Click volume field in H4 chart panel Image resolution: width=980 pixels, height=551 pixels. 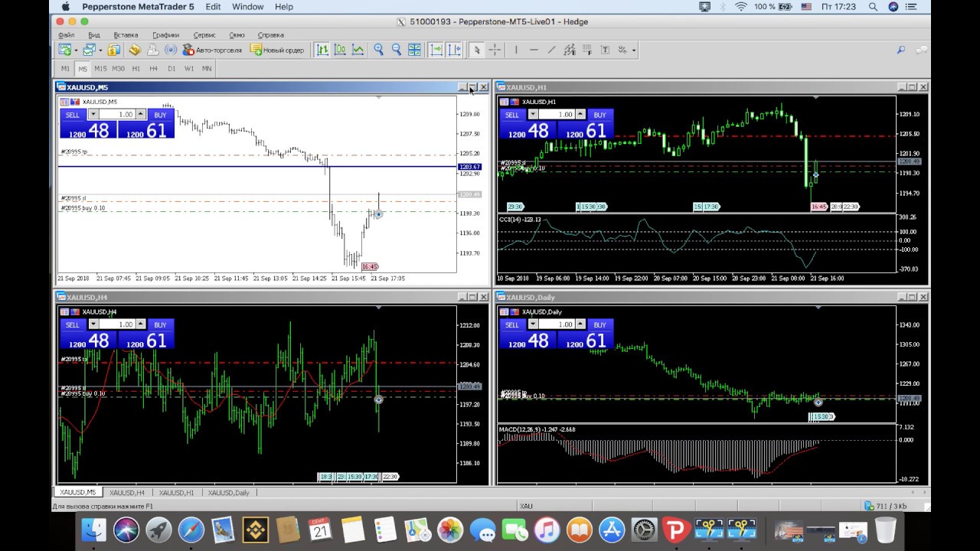116,324
